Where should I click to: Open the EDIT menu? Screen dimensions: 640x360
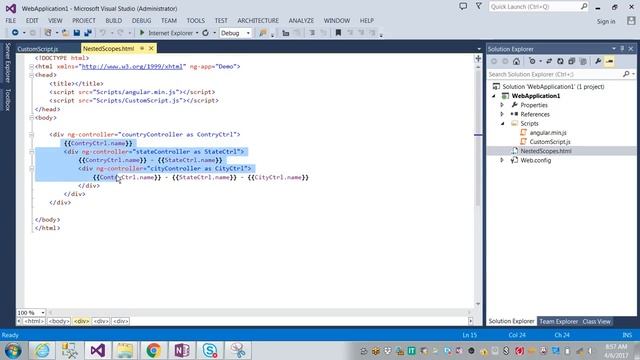32,20
